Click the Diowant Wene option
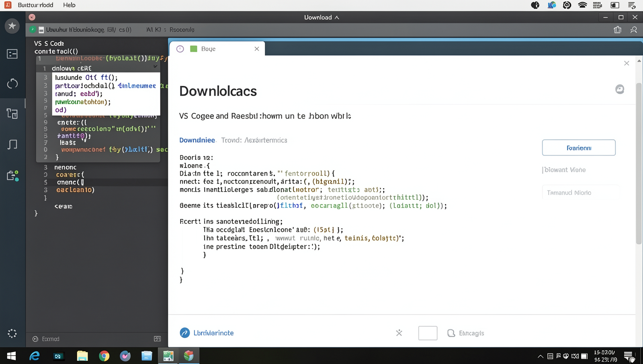This screenshot has height=364, width=643. click(565, 170)
